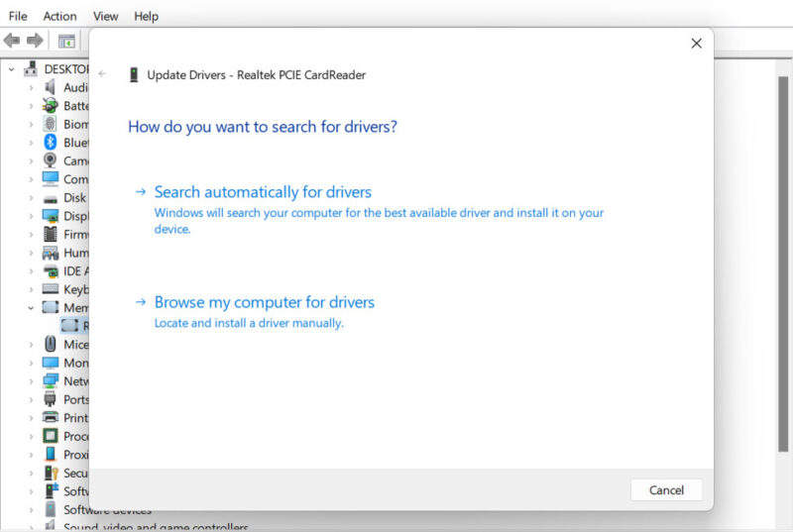Click the card reader icon in dialog title
Viewport: 793px width, 532px height.
[x=134, y=74]
